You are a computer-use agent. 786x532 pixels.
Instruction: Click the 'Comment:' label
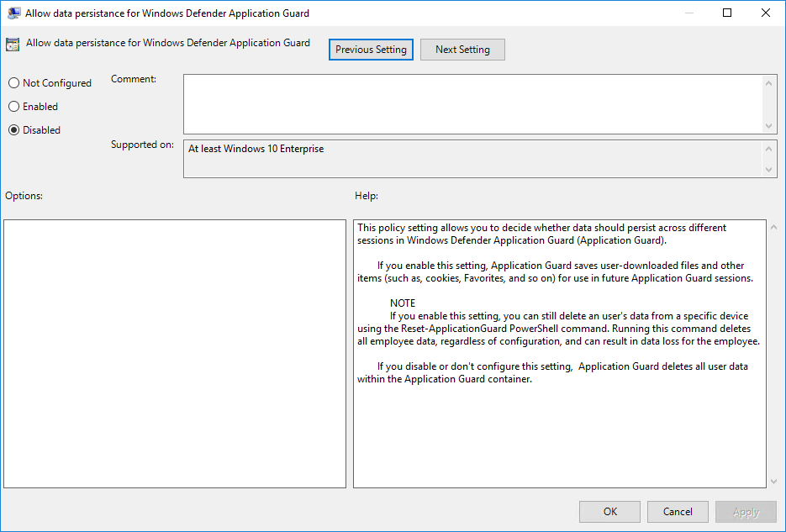click(134, 79)
